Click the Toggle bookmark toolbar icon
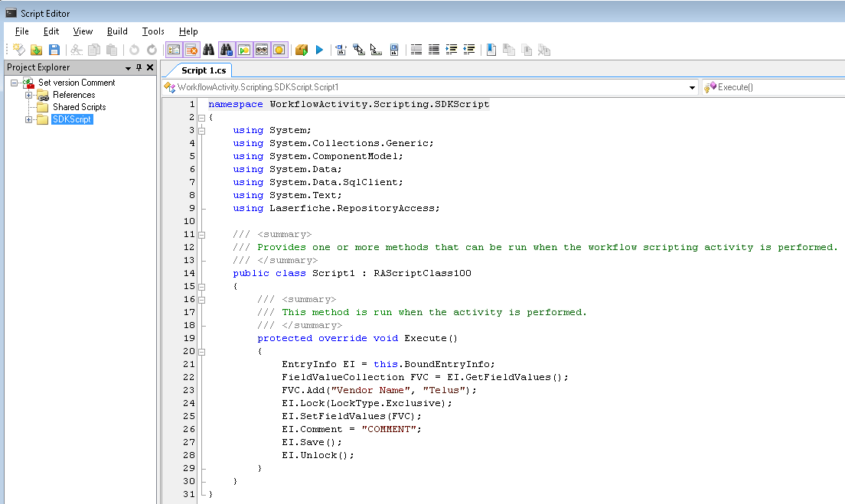The width and height of the screenshot is (845, 504). (491, 50)
